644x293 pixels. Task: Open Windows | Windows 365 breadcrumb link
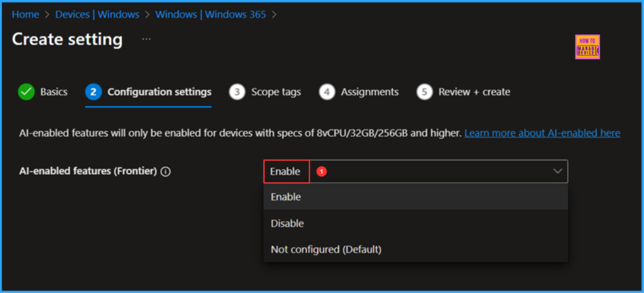coord(211,14)
